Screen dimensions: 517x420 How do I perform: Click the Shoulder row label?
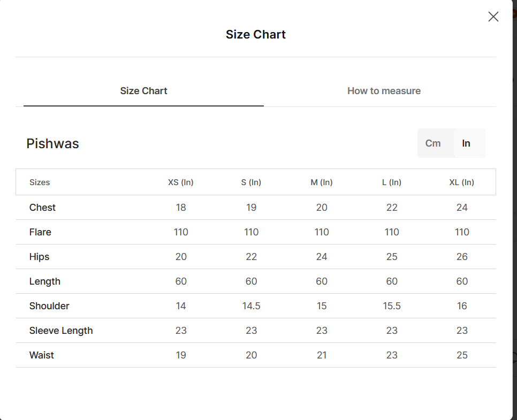click(49, 306)
